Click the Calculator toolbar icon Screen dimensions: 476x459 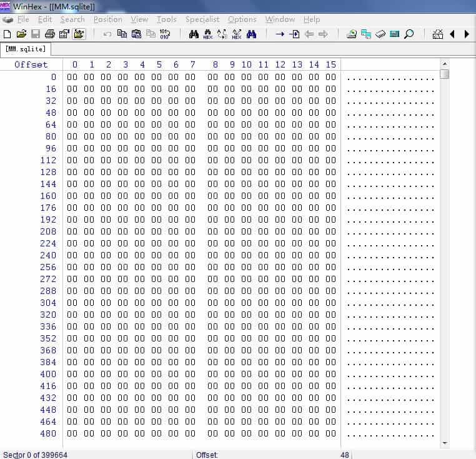tap(394, 34)
